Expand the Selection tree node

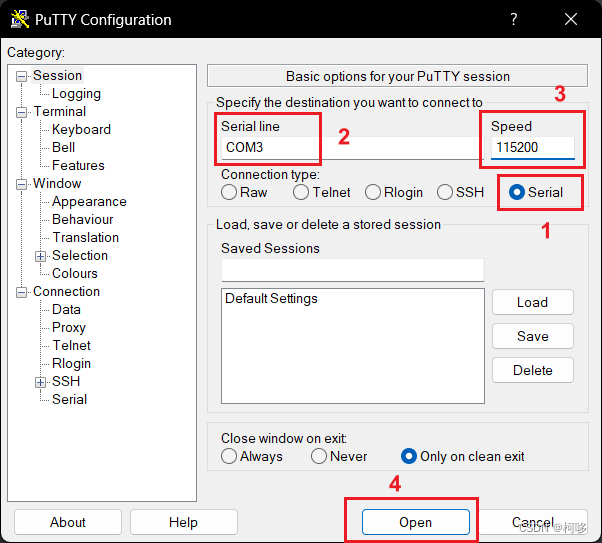pyautogui.click(x=40, y=256)
